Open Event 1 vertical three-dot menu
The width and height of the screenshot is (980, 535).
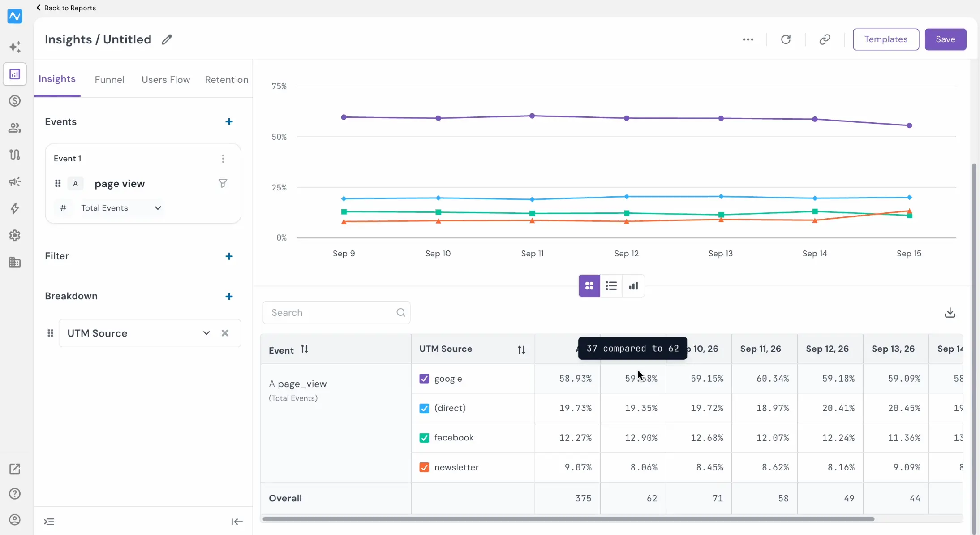223,159
